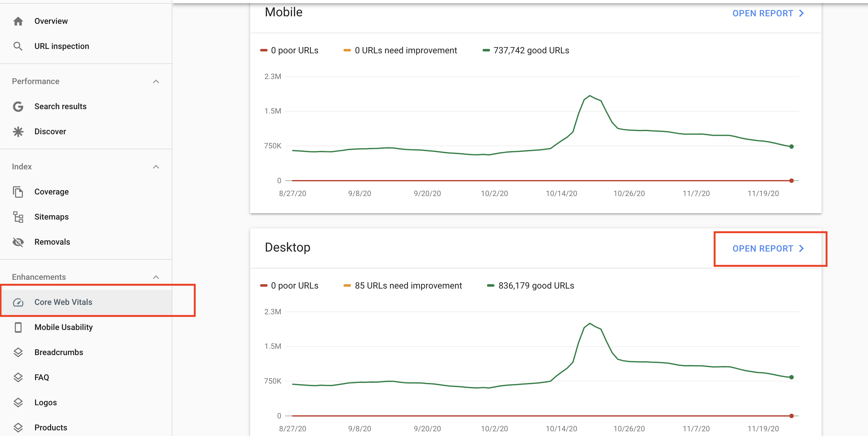Collapse the Index section chevron
868x436 pixels.
click(156, 167)
